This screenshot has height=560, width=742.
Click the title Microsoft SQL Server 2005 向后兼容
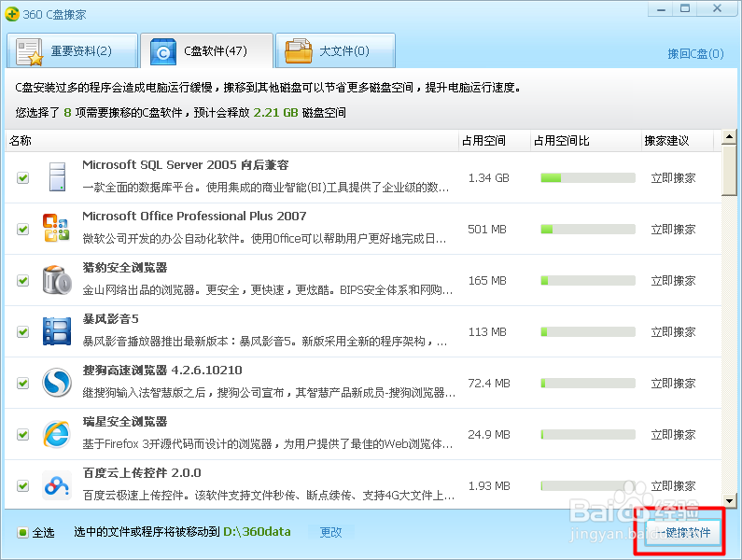coord(186,165)
